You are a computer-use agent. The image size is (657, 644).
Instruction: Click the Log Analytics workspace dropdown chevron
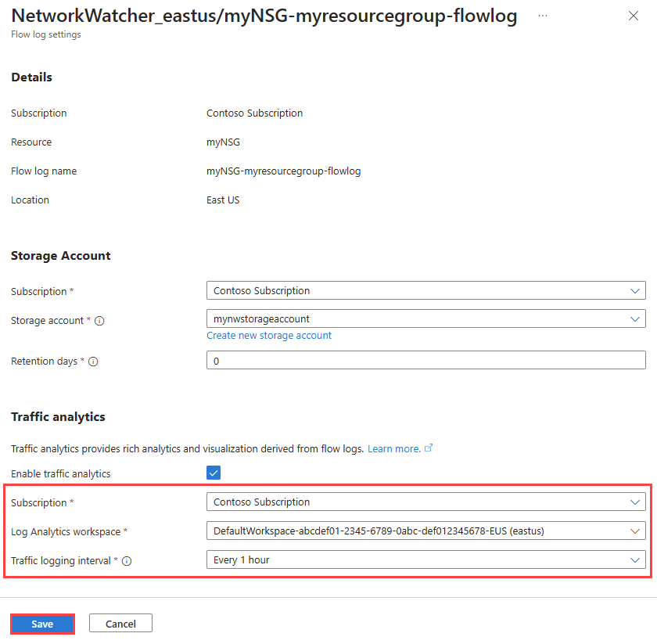(635, 531)
